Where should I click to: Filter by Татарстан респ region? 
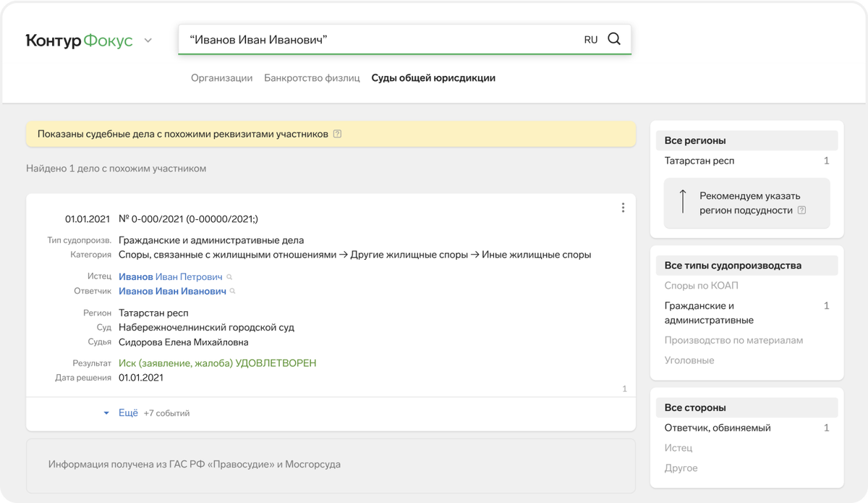tap(699, 161)
